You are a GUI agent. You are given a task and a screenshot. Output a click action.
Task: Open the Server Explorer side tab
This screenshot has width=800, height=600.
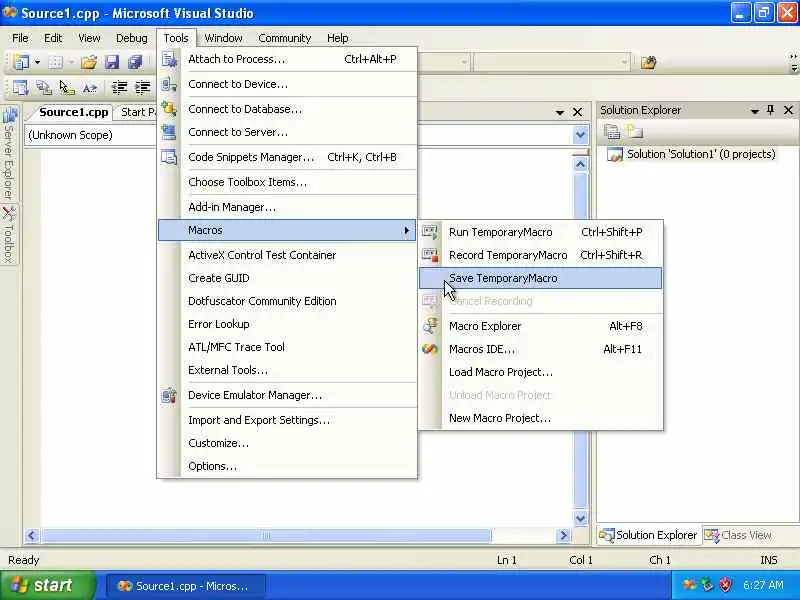(x=9, y=152)
